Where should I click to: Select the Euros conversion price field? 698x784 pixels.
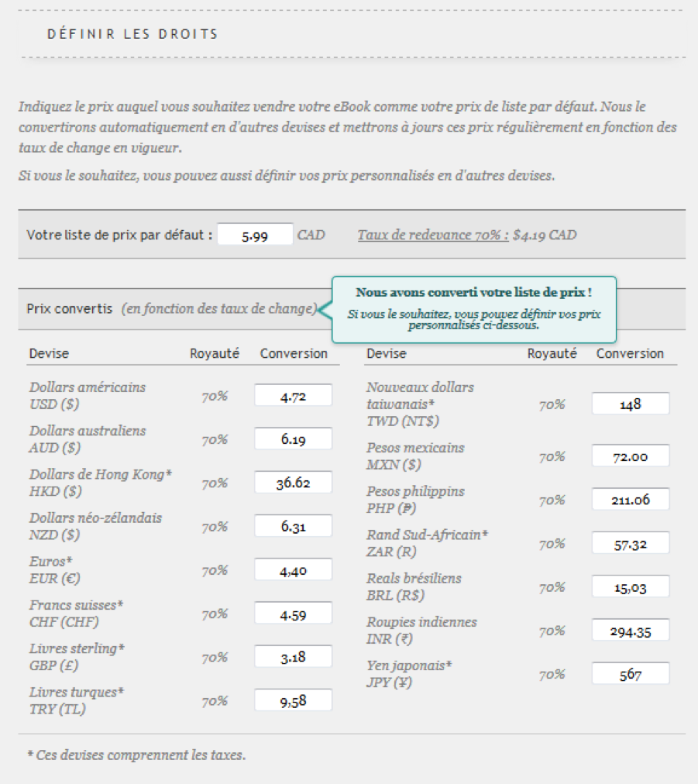pos(293,569)
